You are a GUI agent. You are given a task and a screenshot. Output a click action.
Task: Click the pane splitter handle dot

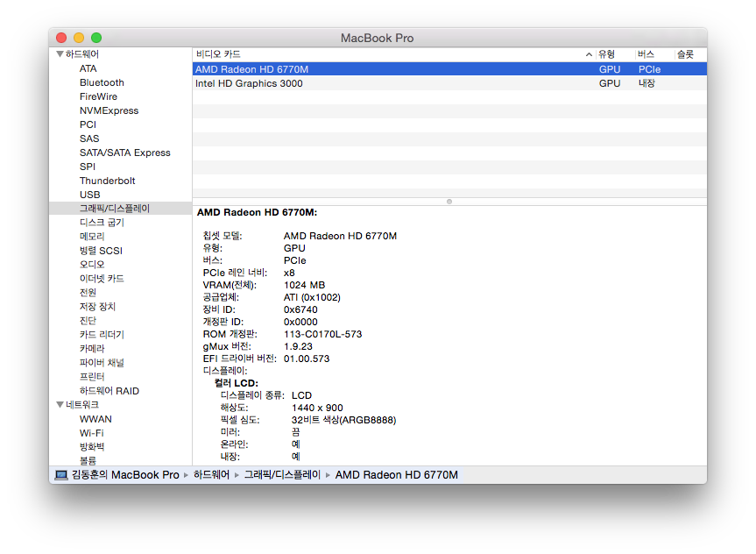[x=449, y=202]
